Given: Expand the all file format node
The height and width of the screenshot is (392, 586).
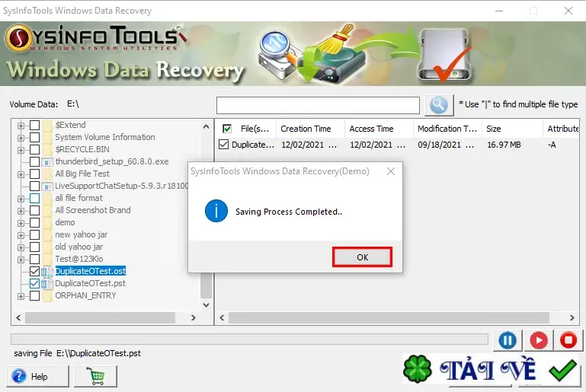Looking at the screenshot, I should pos(21,199).
